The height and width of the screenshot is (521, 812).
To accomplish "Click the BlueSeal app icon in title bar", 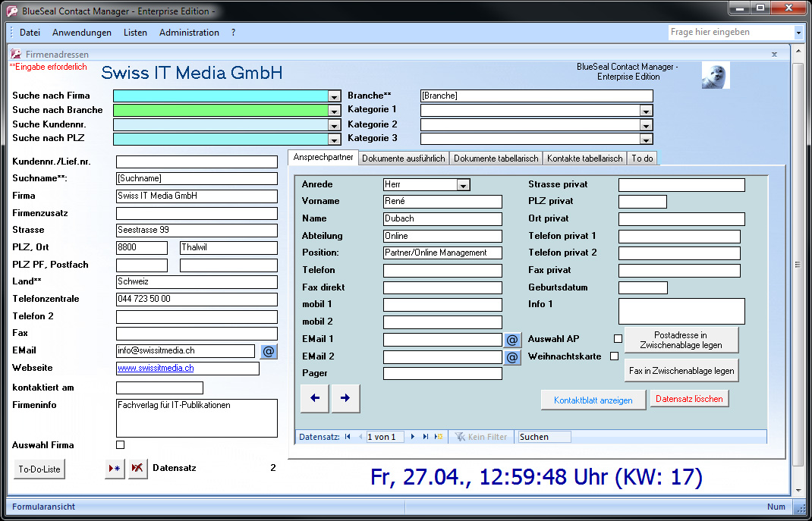I will (x=12, y=11).
